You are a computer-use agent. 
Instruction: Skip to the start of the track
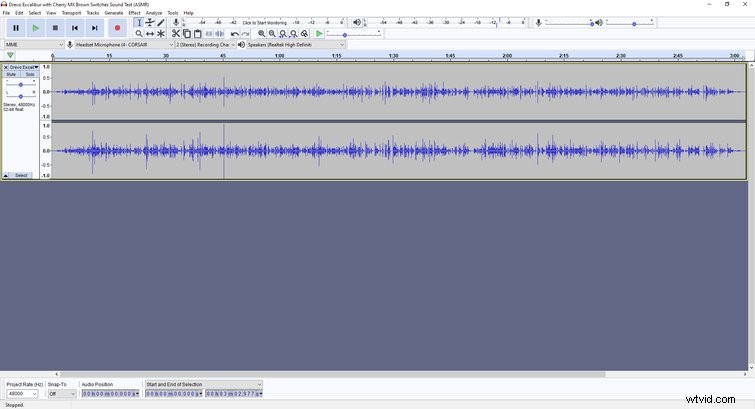coord(75,28)
